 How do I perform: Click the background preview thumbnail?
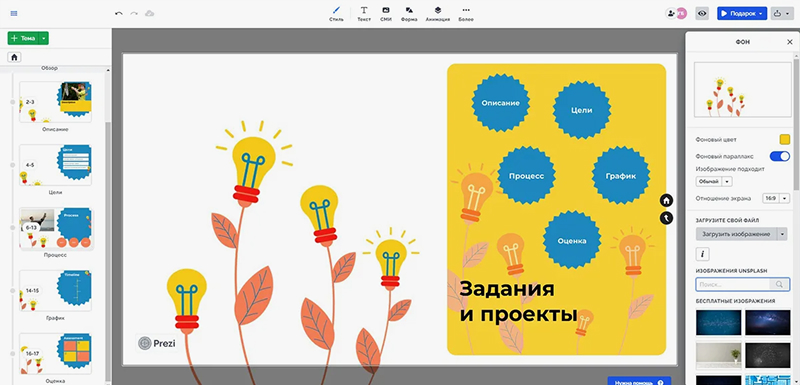pyautogui.click(x=742, y=90)
